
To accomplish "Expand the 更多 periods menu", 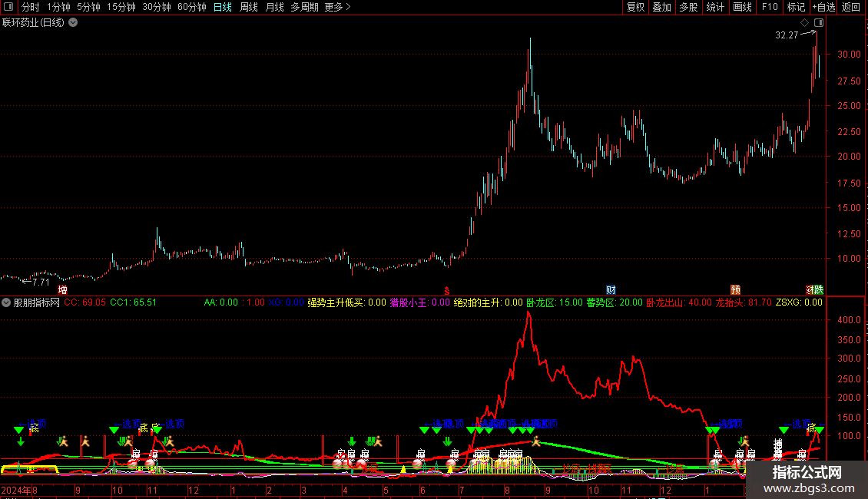I will (x=337, y=7).
